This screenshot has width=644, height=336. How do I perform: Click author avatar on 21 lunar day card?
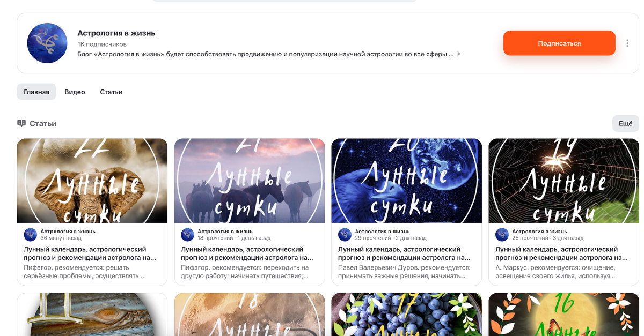pos(187,235)
